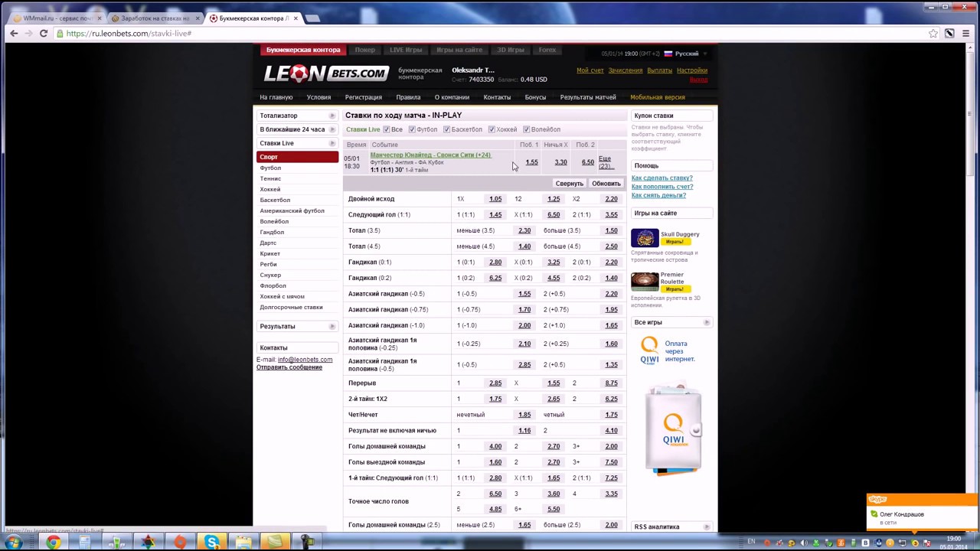Click the Свернуть button

pos(570,184)
